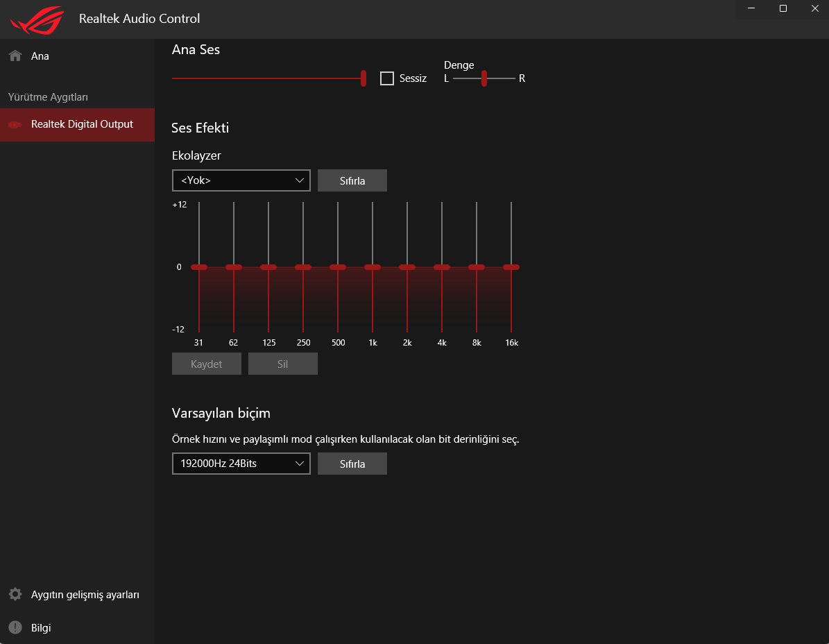Open the 192000Hz 24Bits format dropdown
This screenshot has width=829, height=644.
[241, 464]
